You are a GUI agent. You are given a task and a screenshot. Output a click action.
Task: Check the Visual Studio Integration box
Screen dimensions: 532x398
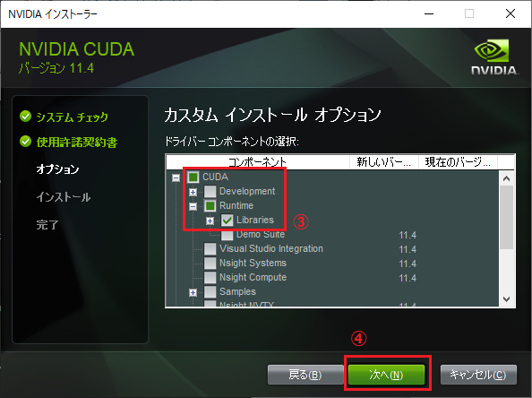pyautogui.click(x=210, y=248)
